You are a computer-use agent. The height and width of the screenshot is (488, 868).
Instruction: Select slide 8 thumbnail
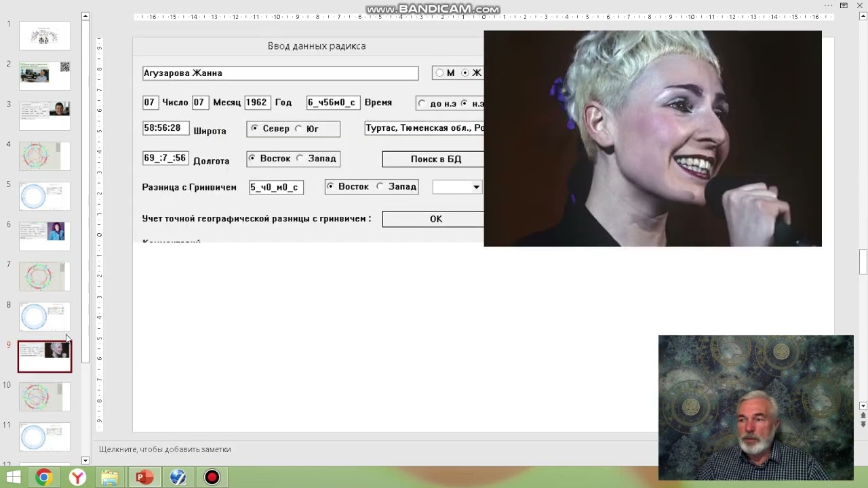[x=45, y=317]
